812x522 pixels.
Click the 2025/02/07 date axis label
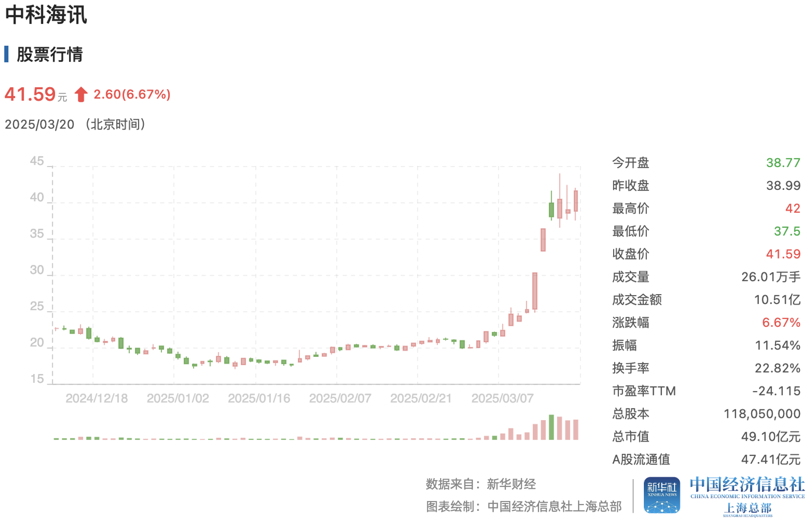coord(340,398)
